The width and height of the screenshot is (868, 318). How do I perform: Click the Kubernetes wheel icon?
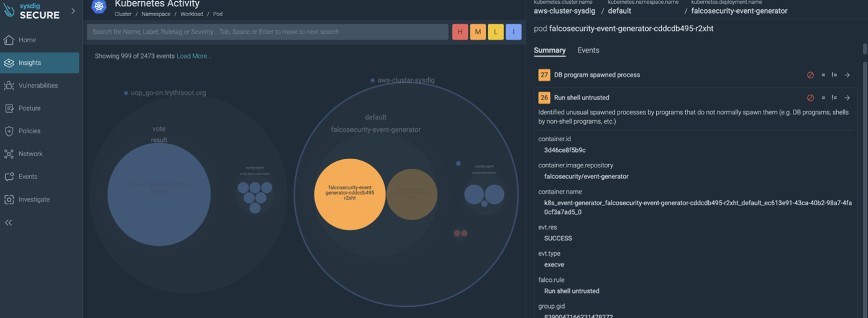coord(99,7)
